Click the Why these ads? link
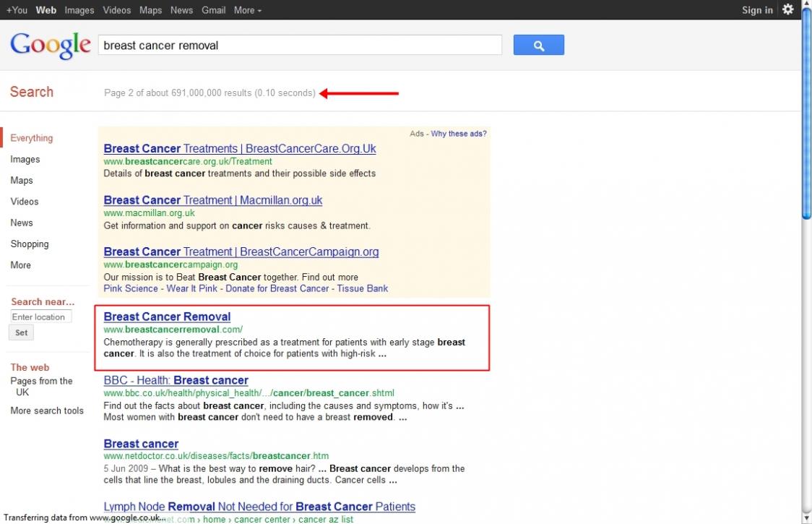 (459, 134)
